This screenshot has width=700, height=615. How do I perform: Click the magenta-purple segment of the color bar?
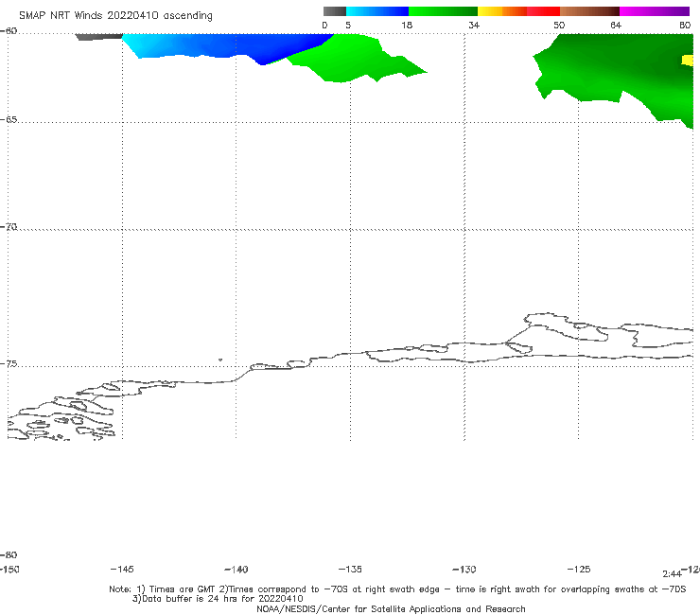pyautogui.click(x=655, y=11)
